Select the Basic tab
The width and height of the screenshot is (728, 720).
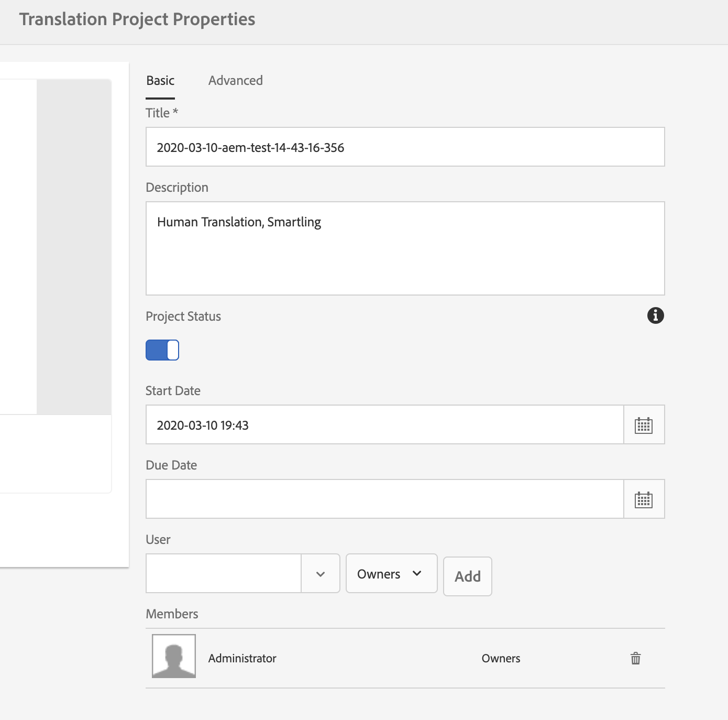(x=160, y=81)
